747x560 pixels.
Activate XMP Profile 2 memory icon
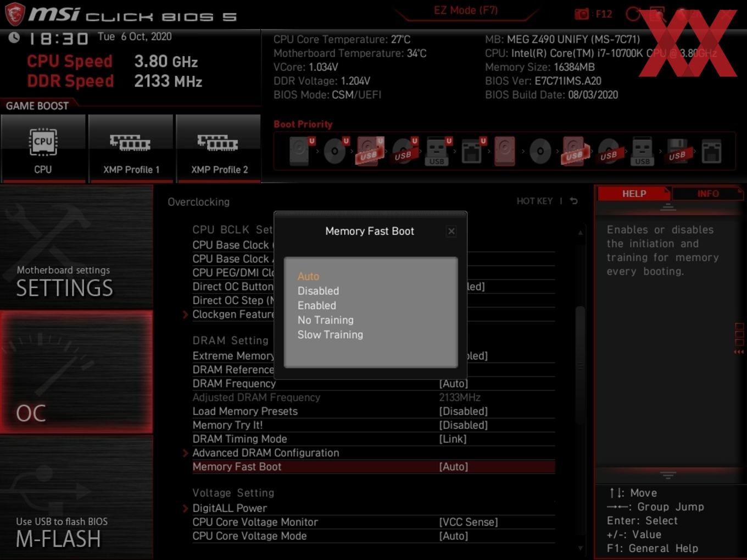tap(219, 148)
